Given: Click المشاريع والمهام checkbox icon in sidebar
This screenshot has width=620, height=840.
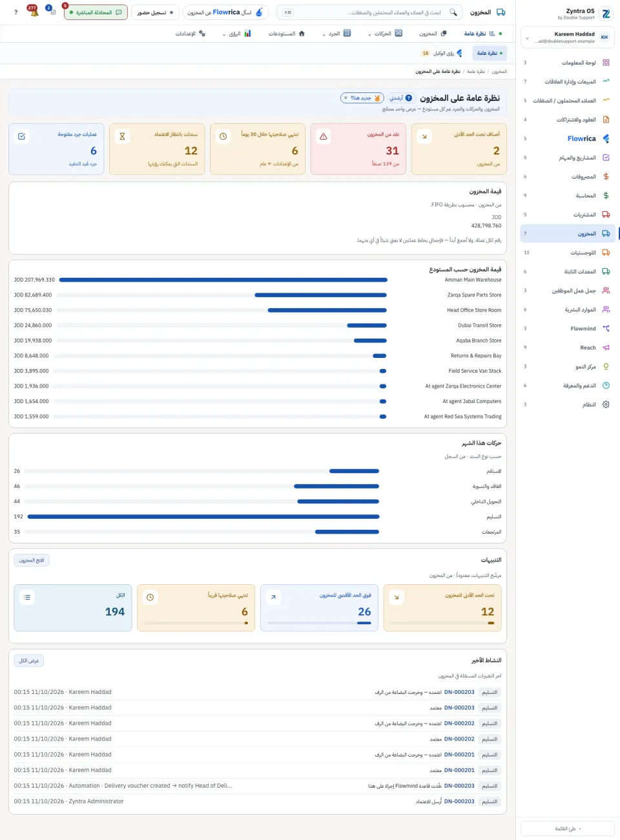Looking at the screenshot, I should (606, 158).
